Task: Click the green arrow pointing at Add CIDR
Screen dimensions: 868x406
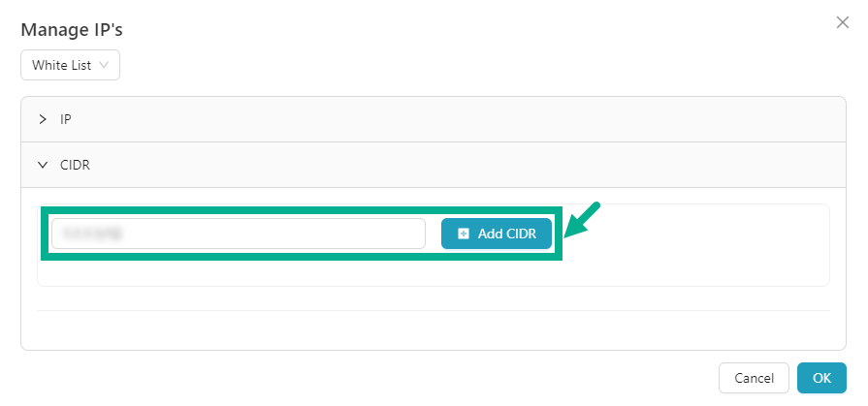Action: pyautogui.click(x=583, y=219)
